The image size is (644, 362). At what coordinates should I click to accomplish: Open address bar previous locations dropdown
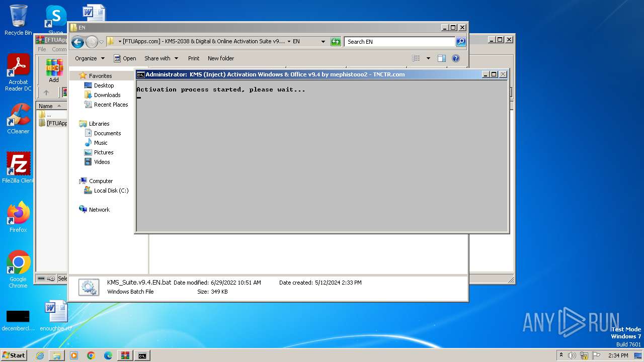pyautogui.click(x=323, y=42)
